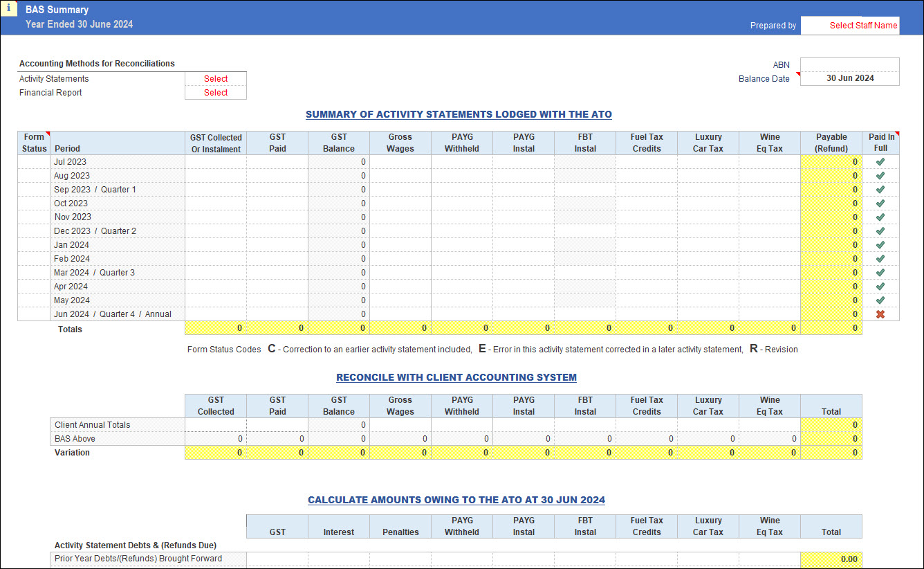The width and height of the screenshot is (924, 569).
Task: Click BAS Above PAYG Withheld value
Action: pos(462,439)
